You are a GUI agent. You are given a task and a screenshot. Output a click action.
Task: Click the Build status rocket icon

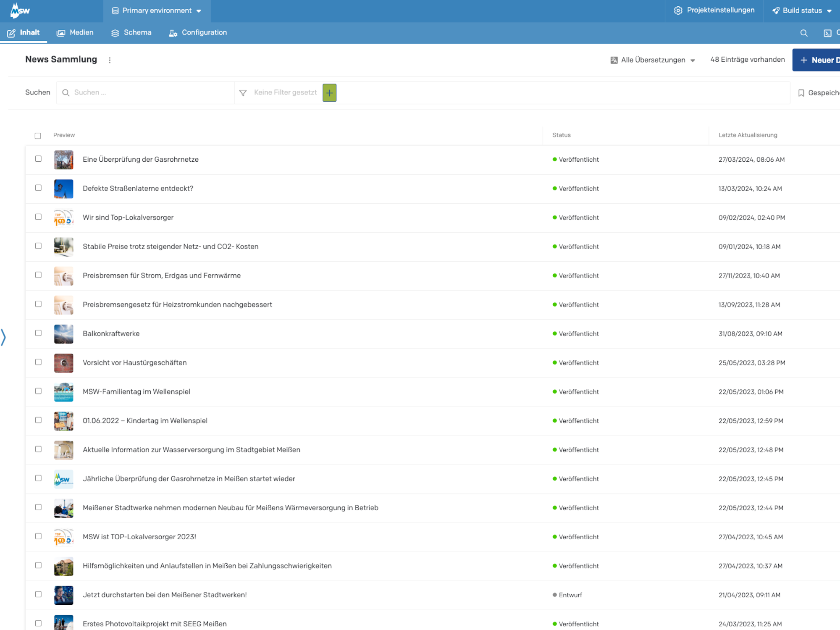pyautogui.click(x=776, y=10)
